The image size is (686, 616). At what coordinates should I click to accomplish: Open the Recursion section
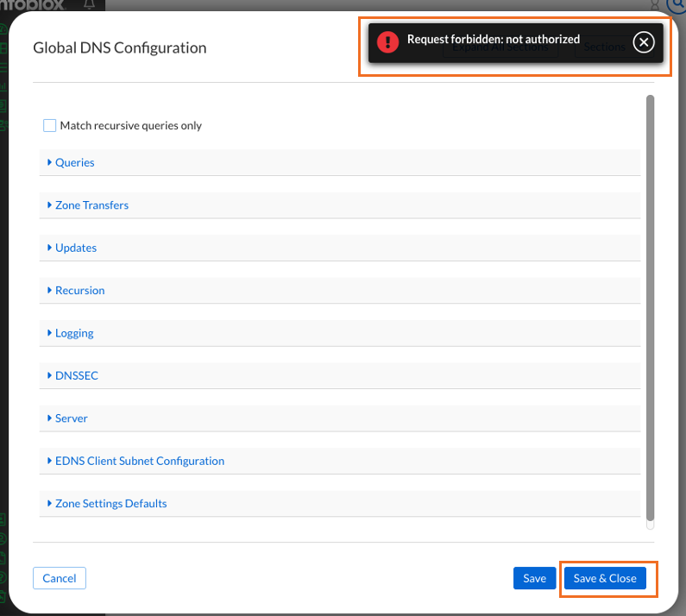[x=79, y=291]
